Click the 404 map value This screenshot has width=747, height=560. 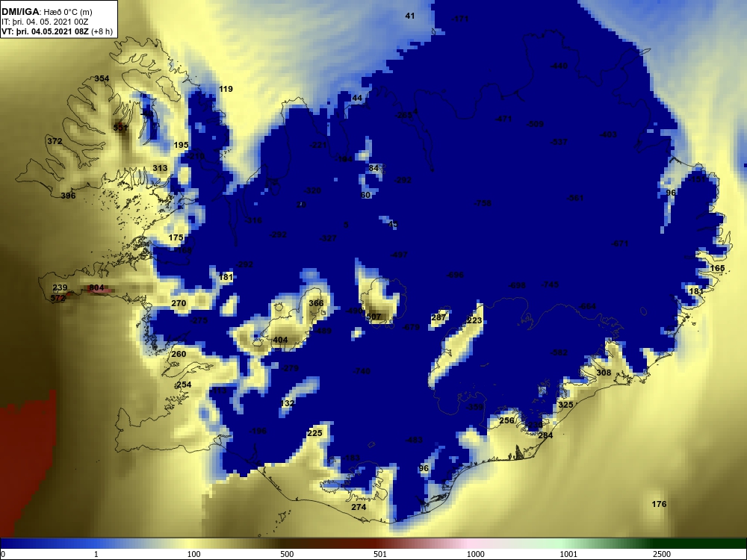pos(280,340)
